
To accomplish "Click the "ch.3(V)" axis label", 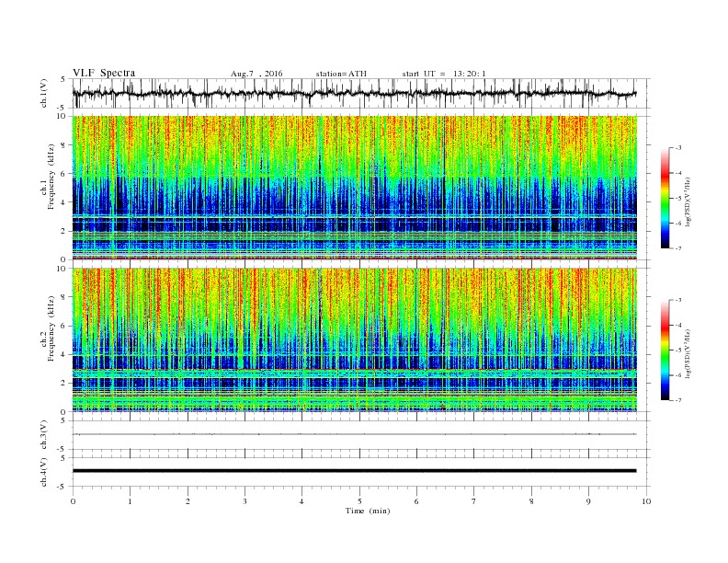I will point(44,435).
